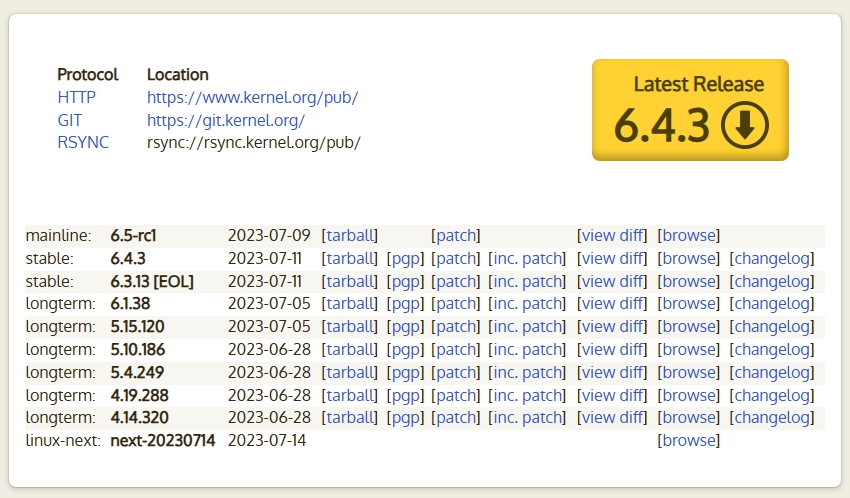Browse the mainline 6.5-rc1 tree
This screenshot has width=850, height=498.
688,236
